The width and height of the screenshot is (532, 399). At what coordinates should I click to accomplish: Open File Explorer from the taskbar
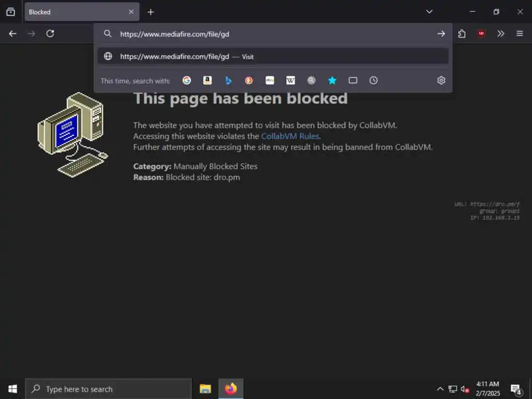[x=205, y=389]
